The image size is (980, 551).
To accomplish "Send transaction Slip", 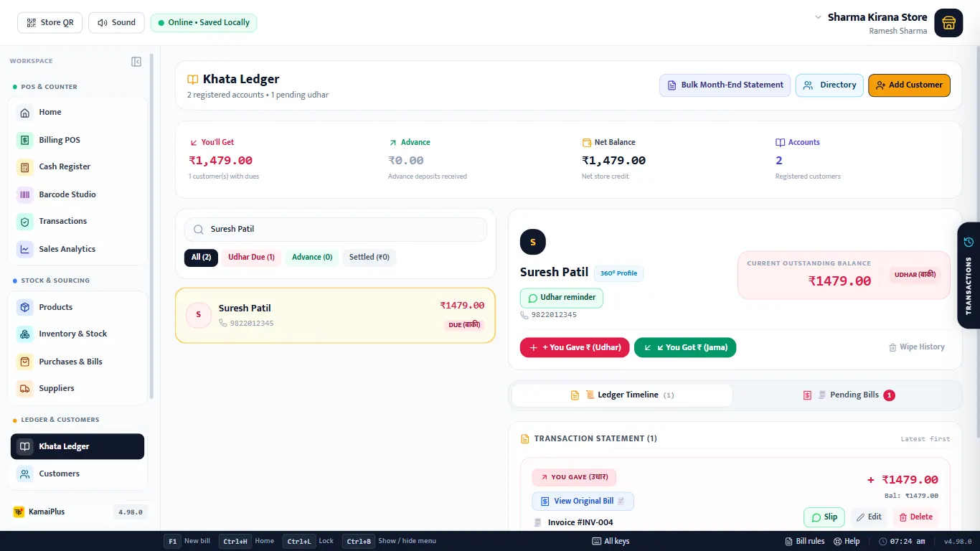I will pos(825,517).
